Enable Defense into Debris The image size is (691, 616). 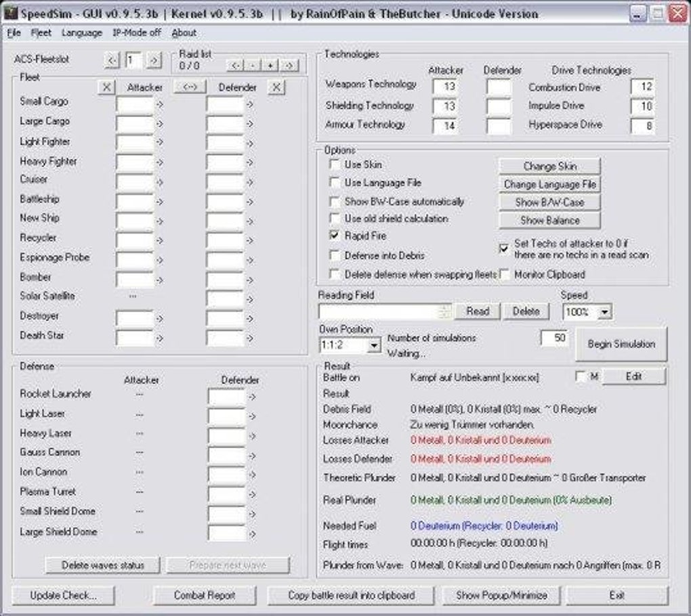(334, 255)
